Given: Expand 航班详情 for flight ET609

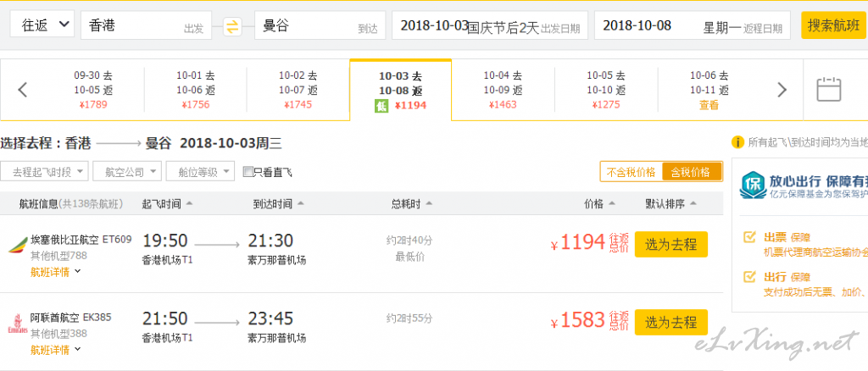Looking at the screenshot, I should tap(55, 272).
